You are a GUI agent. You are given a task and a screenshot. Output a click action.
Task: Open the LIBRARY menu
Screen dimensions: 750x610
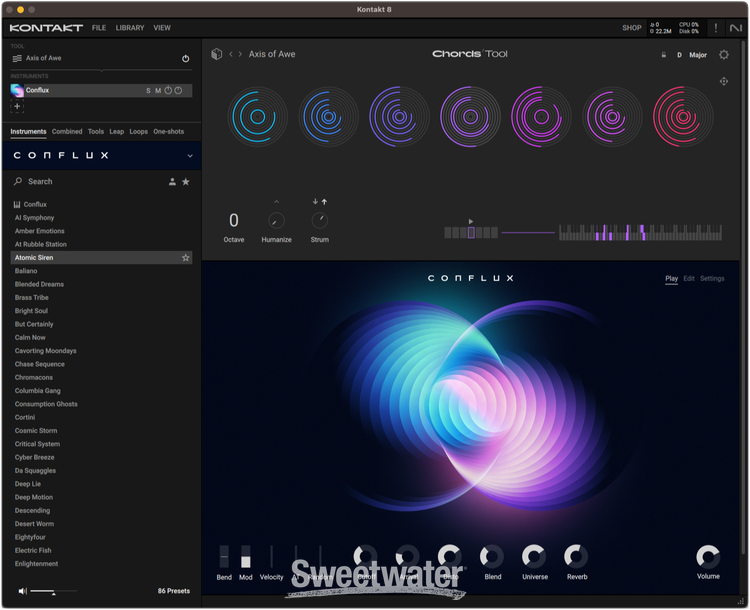click(x=130, y=28)
